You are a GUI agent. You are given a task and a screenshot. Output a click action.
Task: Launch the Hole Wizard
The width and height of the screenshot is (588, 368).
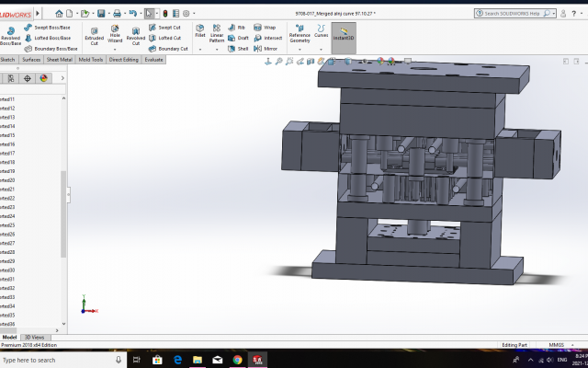pos(115,33)
